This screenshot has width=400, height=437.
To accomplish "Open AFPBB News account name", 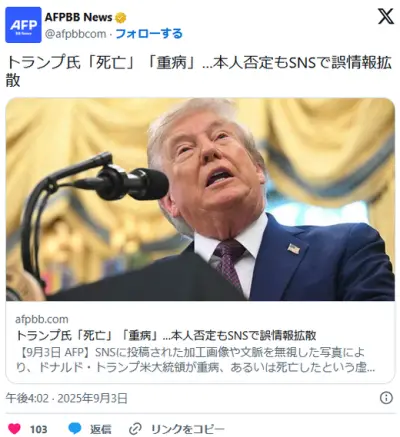I will tap(78, 17).
